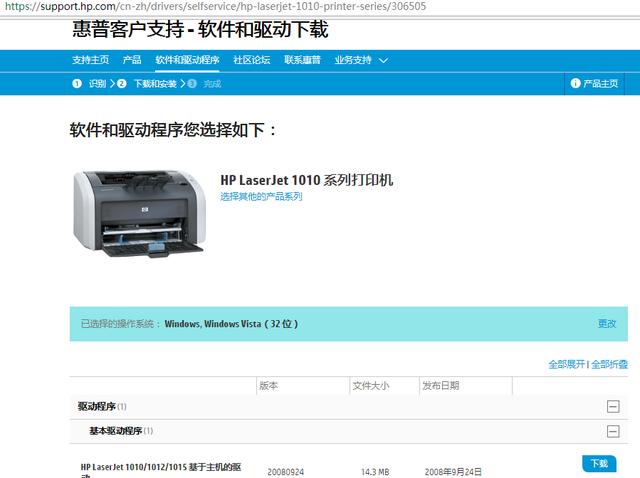
Task: Click step 2 circle icon for 下载和安装
Action: point(122,84)
